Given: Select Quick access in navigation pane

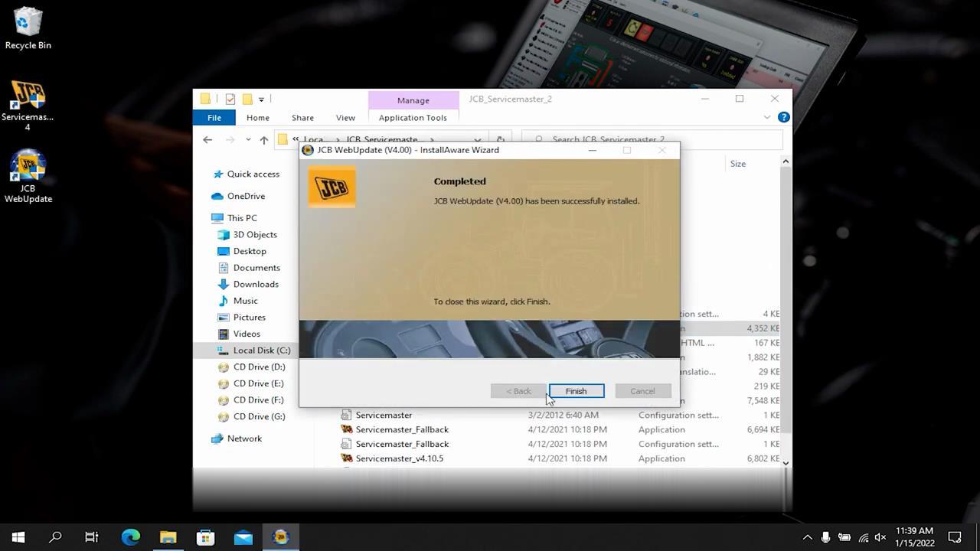Looking at the screenshot, I should coord(245,174).
